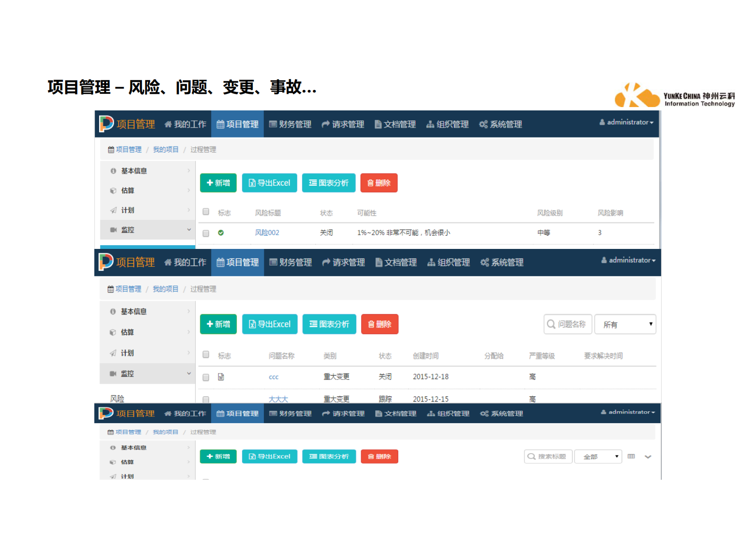This screenshot has height=534, width=756.
Task: Click the project logo in bottom screenshot
Action: click(106, 413)
